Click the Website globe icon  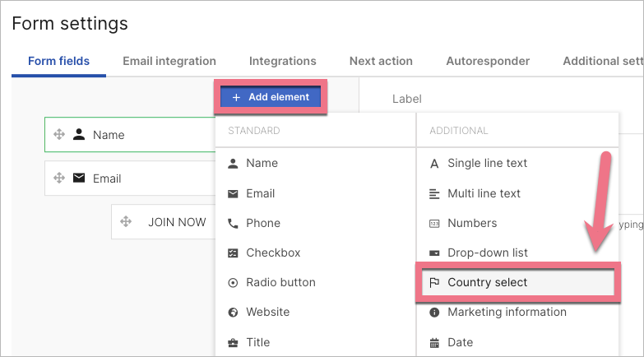click(233, 313)
